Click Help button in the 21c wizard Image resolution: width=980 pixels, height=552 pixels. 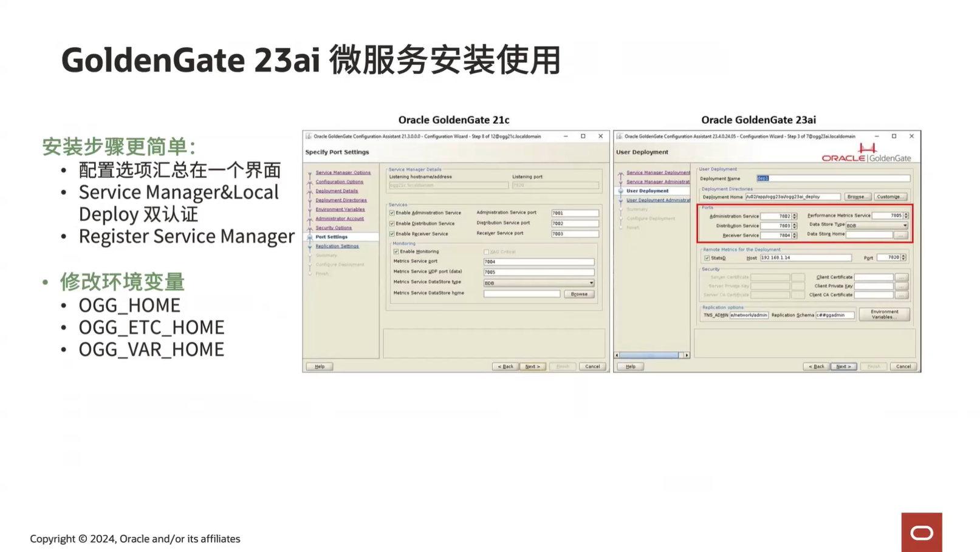pos(320,367)
